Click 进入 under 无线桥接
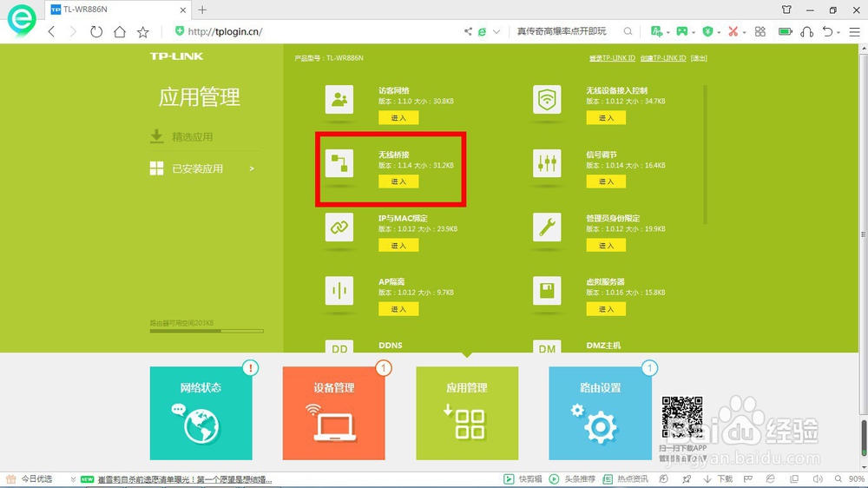 [x=398, y=181]
